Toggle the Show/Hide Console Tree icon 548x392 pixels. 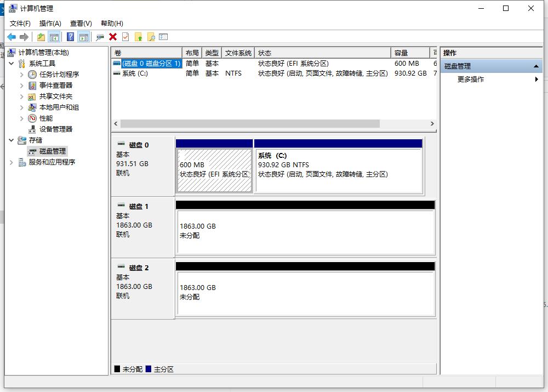(54, 37)
